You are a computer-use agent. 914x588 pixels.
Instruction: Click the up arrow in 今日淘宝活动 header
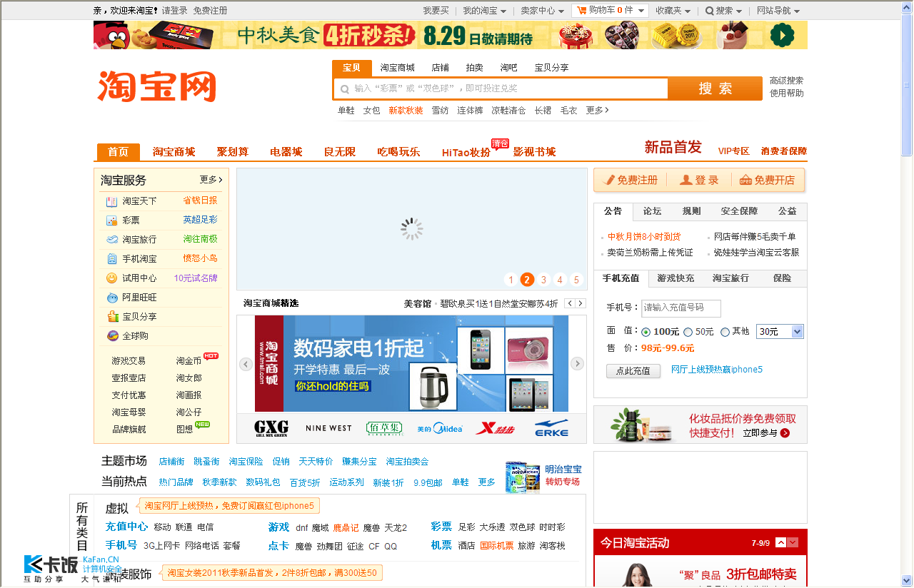tap(781, 542)
